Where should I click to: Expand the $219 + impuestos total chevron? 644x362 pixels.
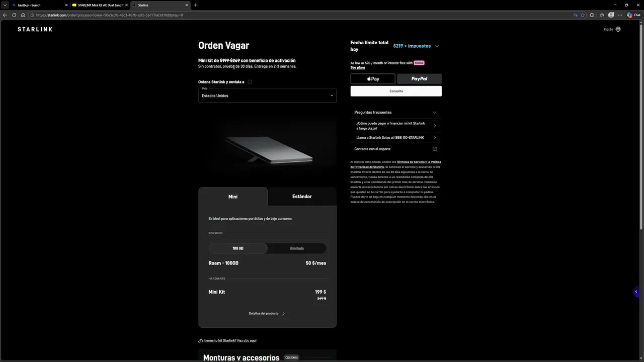click(x=436, y=46)
